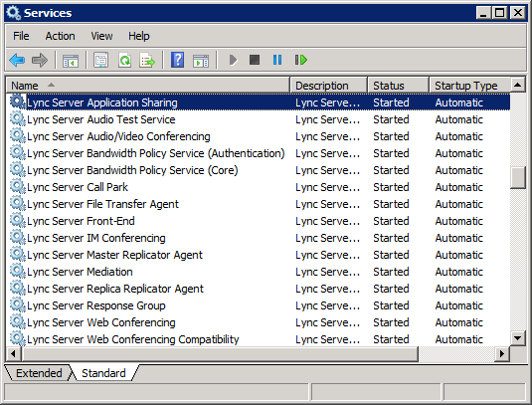Image resolution: width=532 pixels, height=405 pixels.
Task: Select Lync Server Mediation service name
Action: (80, 272)
